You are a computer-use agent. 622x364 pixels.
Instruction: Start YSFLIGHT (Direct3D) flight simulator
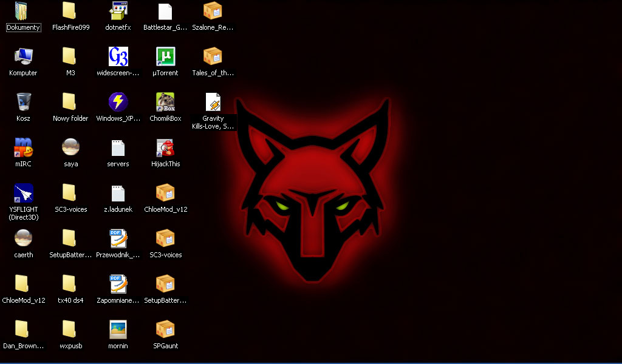tap(23, 193)
